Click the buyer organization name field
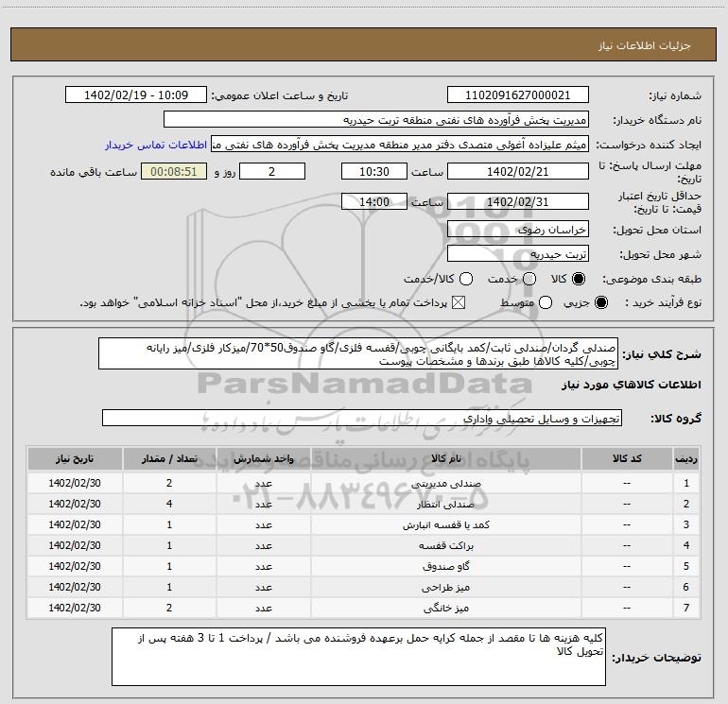Screen dimensions: 728x704 (376, 120)
